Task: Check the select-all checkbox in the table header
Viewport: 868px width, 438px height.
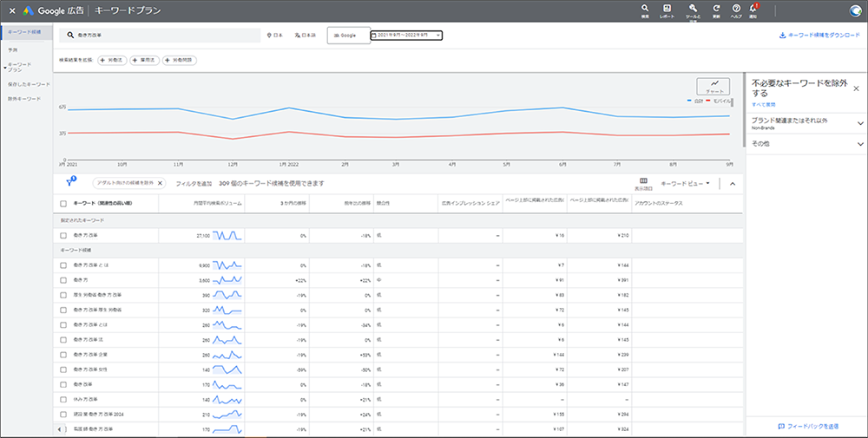Action: 63,204
